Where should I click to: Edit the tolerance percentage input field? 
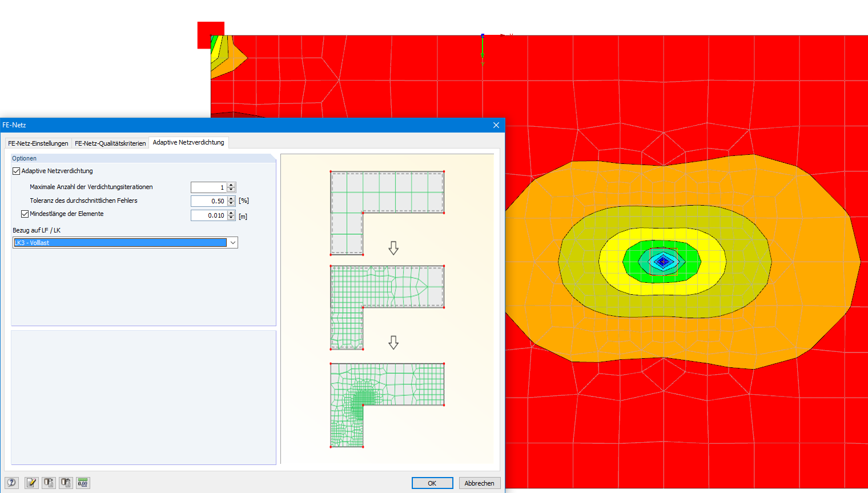click(x=208, y=201)
